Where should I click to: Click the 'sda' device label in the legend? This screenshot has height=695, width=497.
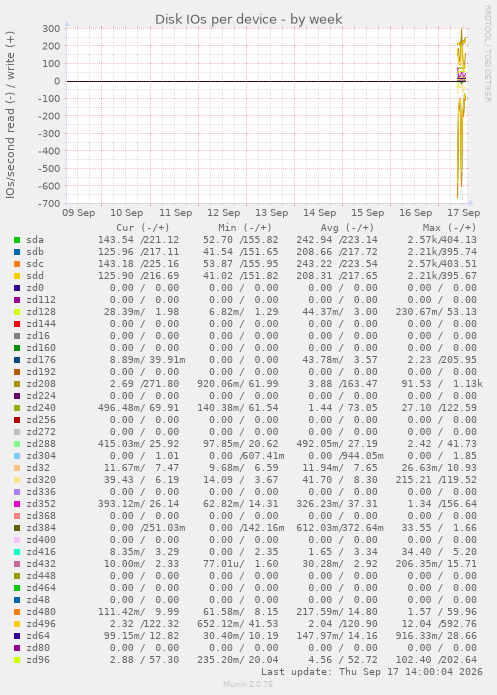(35, 240)
